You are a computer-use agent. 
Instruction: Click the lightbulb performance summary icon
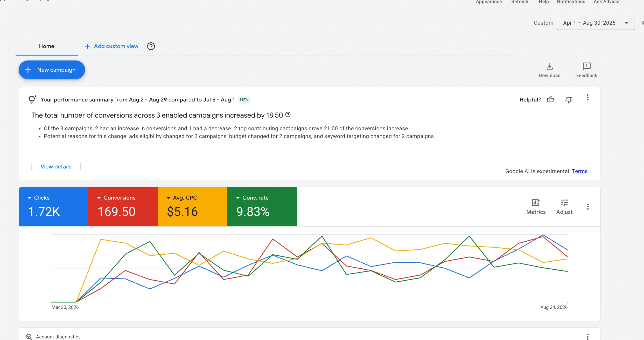tap(33, 99)
